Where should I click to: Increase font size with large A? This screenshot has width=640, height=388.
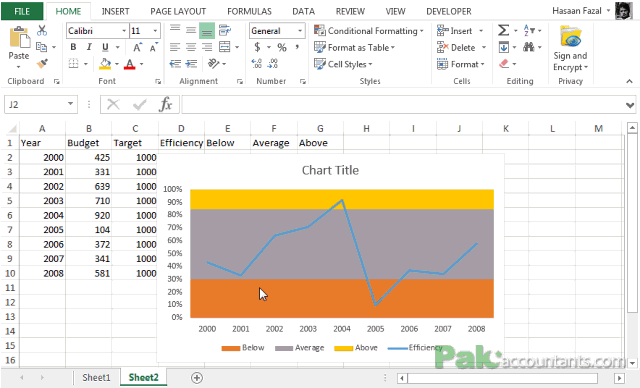point(138,47)
